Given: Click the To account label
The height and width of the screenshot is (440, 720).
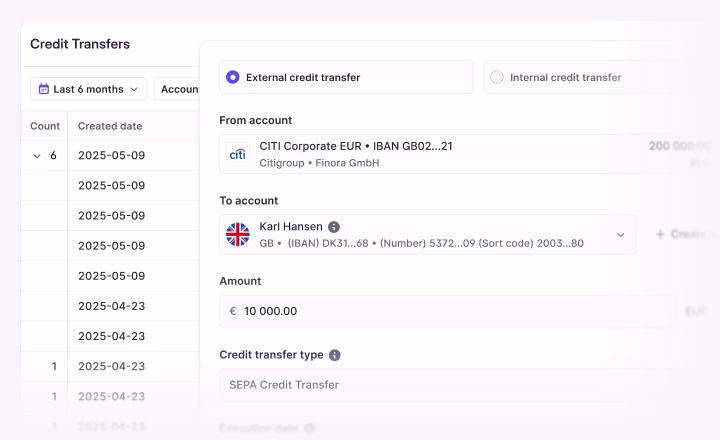Looking at the screenshot, I should point(248,201).
